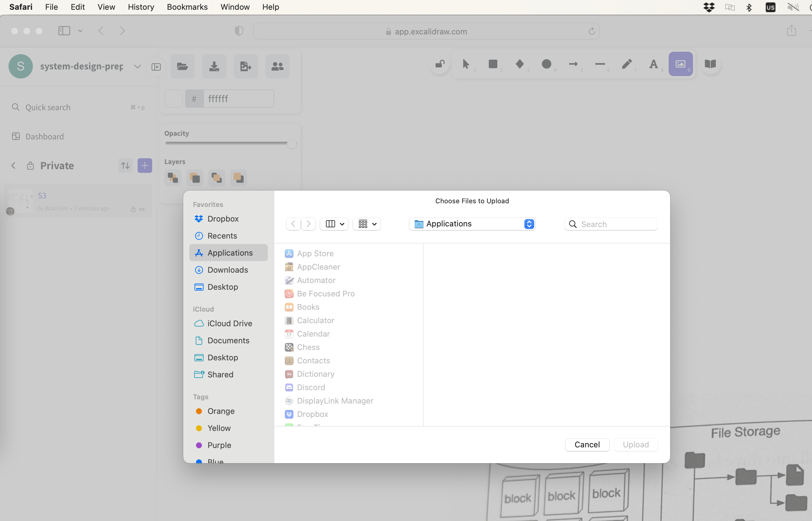Toggle the Safari sidebar
This screenshot has height=521, width=812.
click(64, 30)
